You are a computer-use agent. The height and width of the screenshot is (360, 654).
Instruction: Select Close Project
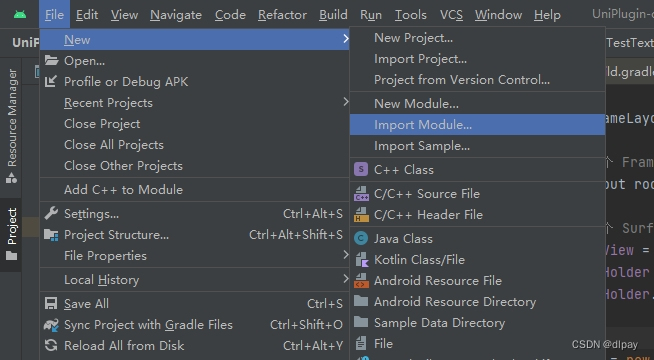pyautogui.click(x=194, y=123)
